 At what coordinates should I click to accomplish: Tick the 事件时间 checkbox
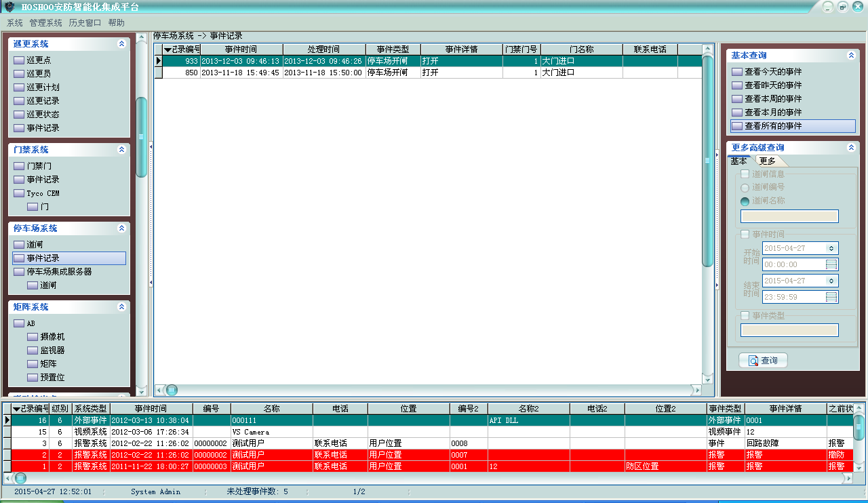tap(745, 235)
